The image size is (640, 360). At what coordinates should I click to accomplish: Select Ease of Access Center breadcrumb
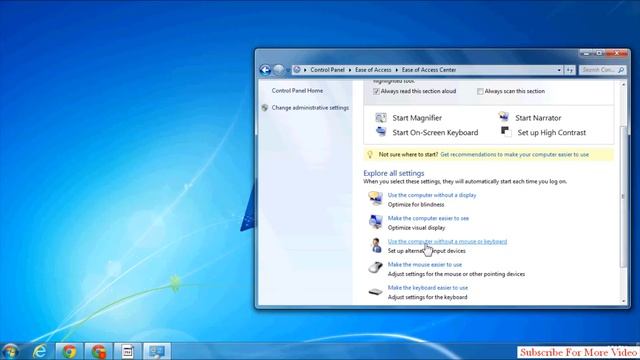(429, 70)
